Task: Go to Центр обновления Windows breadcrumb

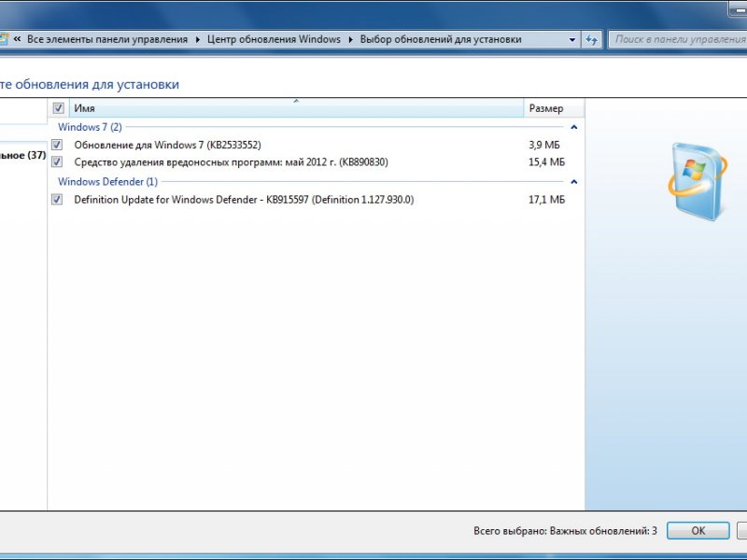Action: pos(274,39)
